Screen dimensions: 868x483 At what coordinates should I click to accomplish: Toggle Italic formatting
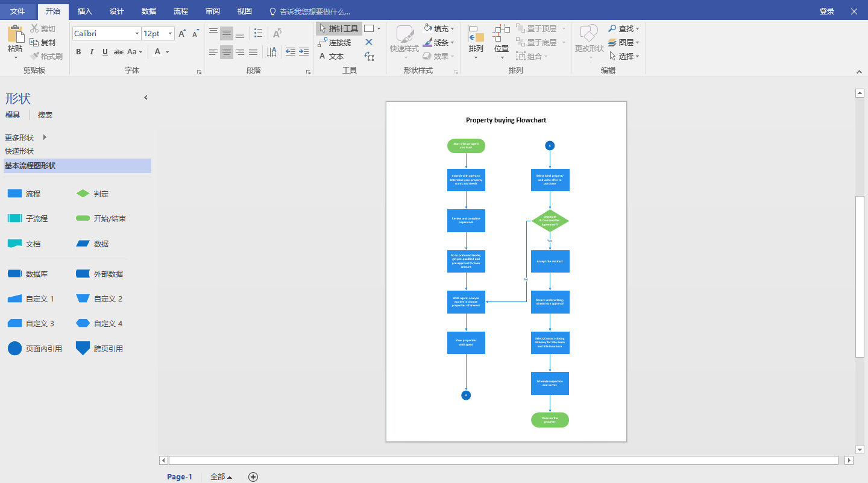point(92,52)
